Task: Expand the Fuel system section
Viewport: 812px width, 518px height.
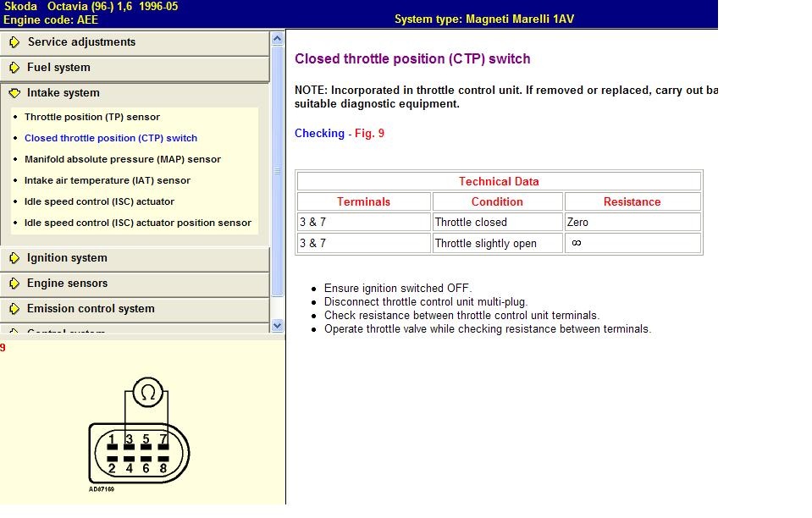Action: pos(135,68)
